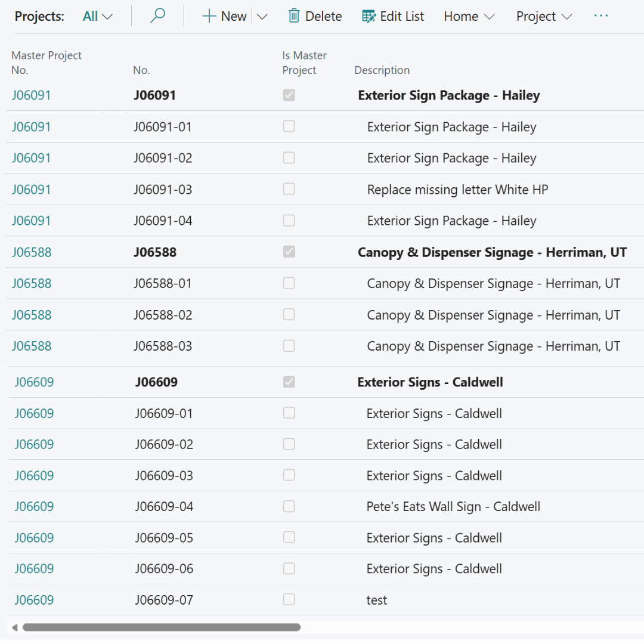Click the horizontal scrollbar left arrow
The image size is (644, 644).
tap(14, 627)
